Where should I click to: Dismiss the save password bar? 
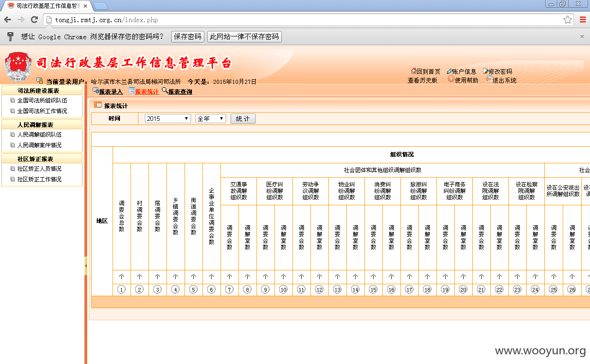pyautogui.click(x=582, y=36)
